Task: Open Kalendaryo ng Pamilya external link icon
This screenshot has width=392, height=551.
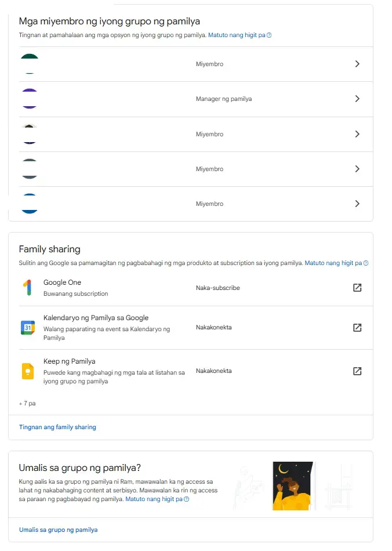Action: (x=357, y=328)
